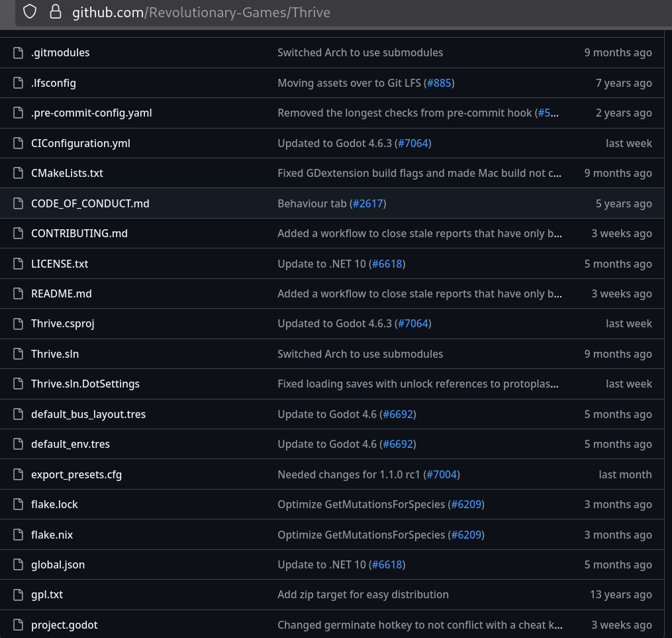Open the gpl.txt file
The image size is (672, 638).
[47, 595]
